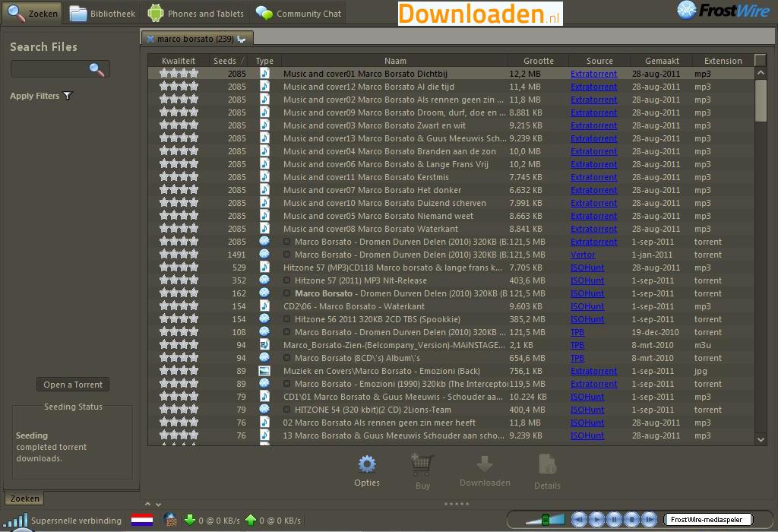Image resolution: width=778 pixels, height=532 pixels.
Task: Click the Details document icon
Action: tap(547, 464)
